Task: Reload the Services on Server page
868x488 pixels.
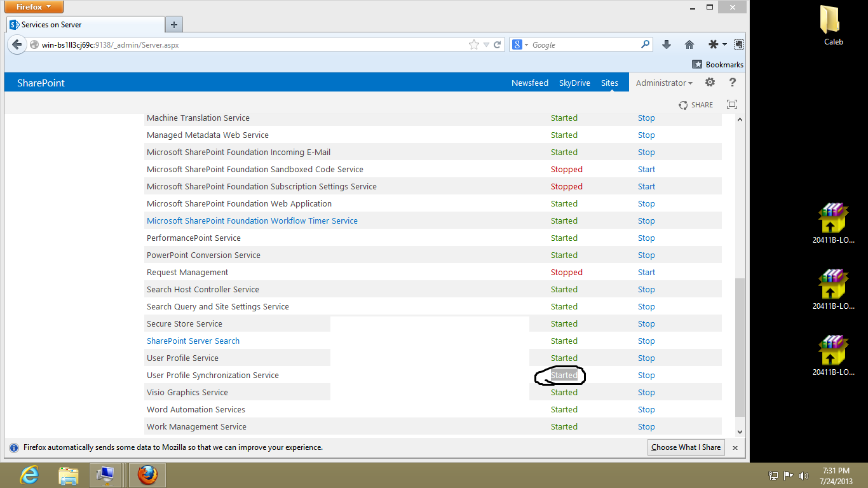Action: pos(498,45)
